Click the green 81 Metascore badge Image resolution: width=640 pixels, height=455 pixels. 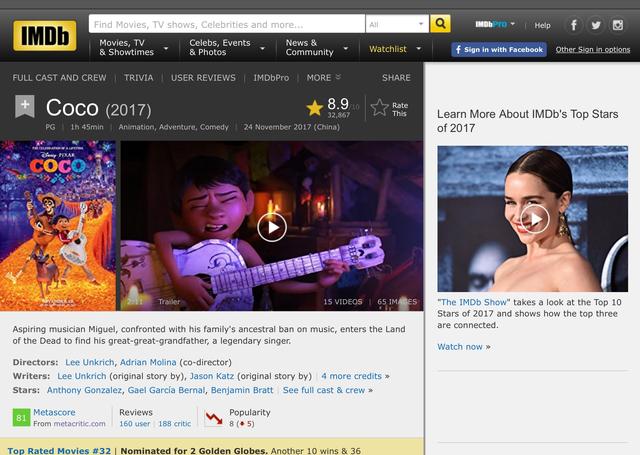[21, 417]
